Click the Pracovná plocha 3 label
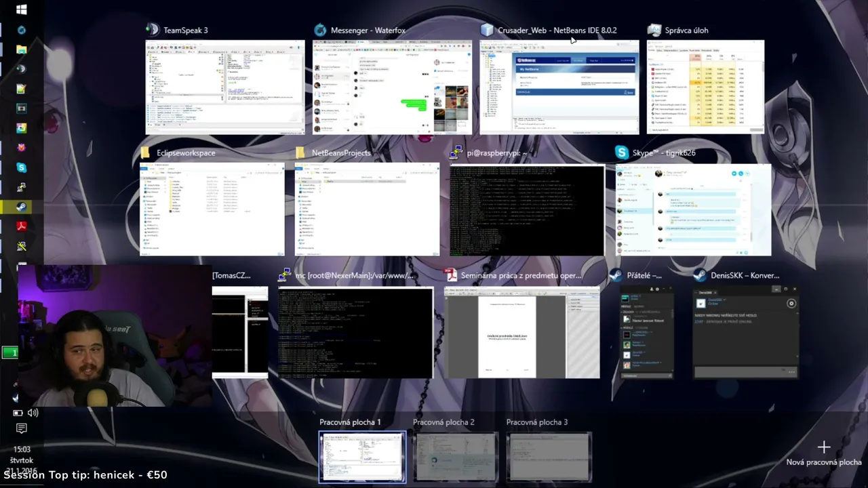Image resolution: width=868 pixels, height=488 pixels. tap(537, 422)
